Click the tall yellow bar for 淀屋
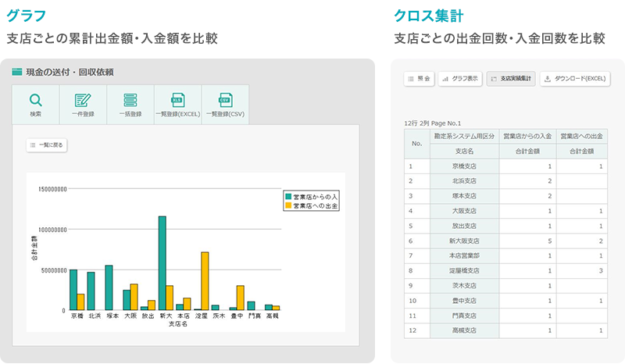Screen dimensions: 625x364 point(205,280)
